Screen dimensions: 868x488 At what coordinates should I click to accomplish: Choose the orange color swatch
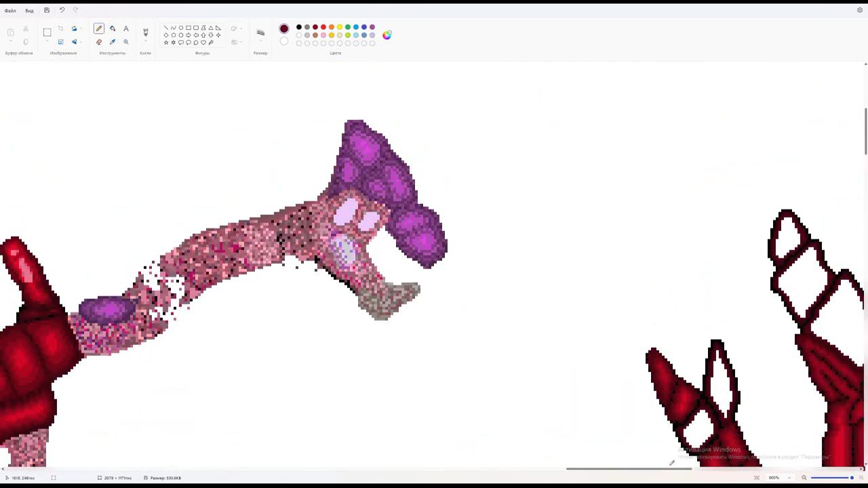tap(332, 27)
